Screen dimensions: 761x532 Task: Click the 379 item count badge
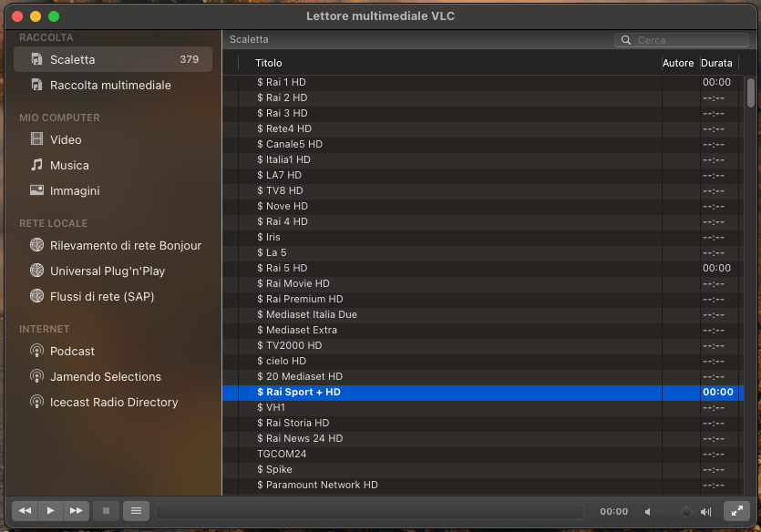[190, 59]
